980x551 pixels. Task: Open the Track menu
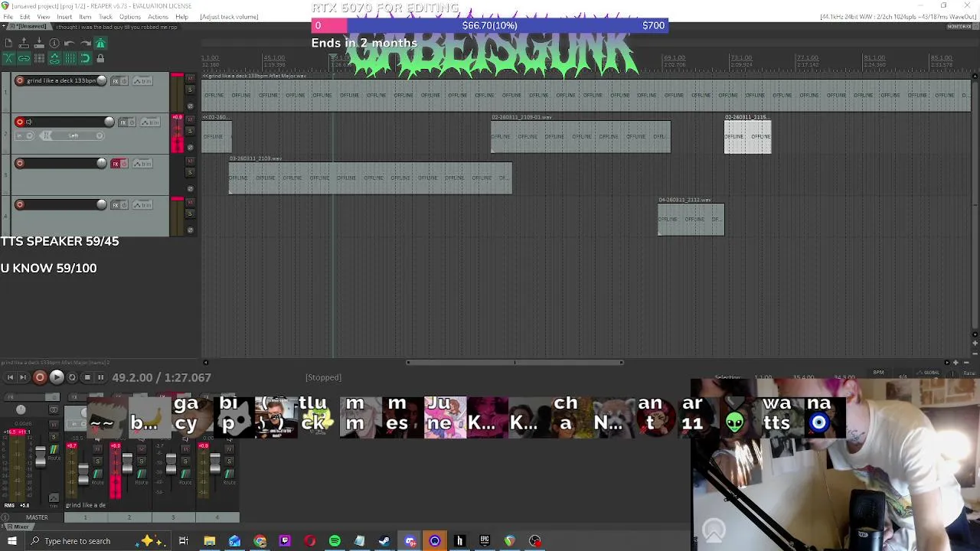105,17
